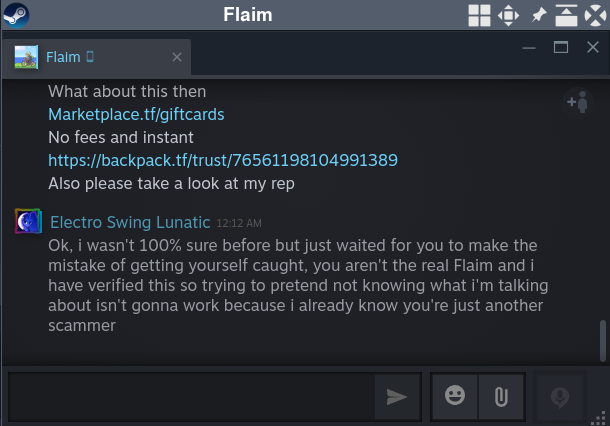
Task: Click the paperclip attachment icon
Action: (500, 397)
